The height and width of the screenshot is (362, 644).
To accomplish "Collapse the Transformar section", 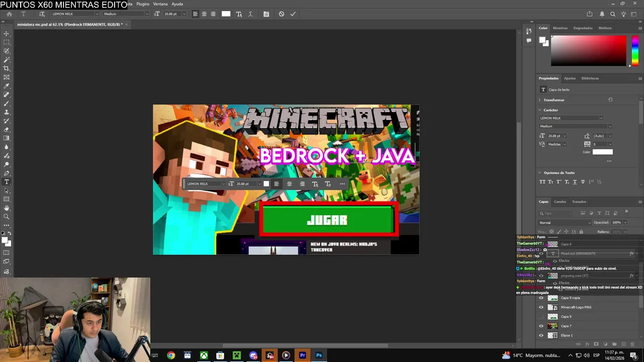I will [x=540, y=100].
